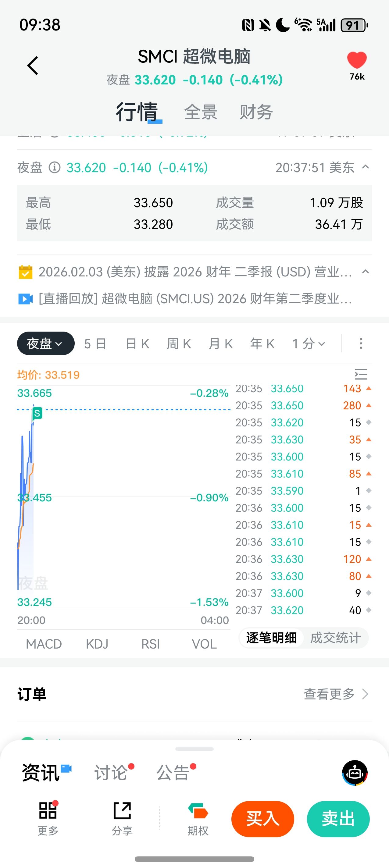Tap the red heart favorite icon

[357, 60]
